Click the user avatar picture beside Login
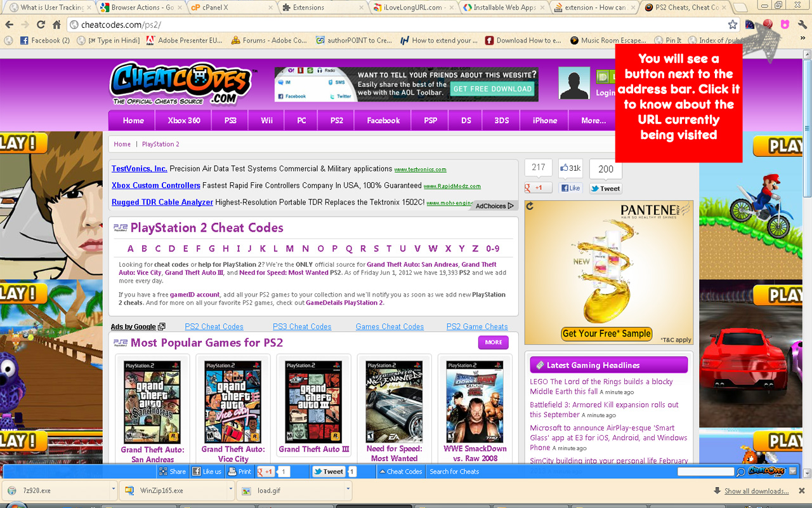Screen dimensions: 812x508 [573, 83]
